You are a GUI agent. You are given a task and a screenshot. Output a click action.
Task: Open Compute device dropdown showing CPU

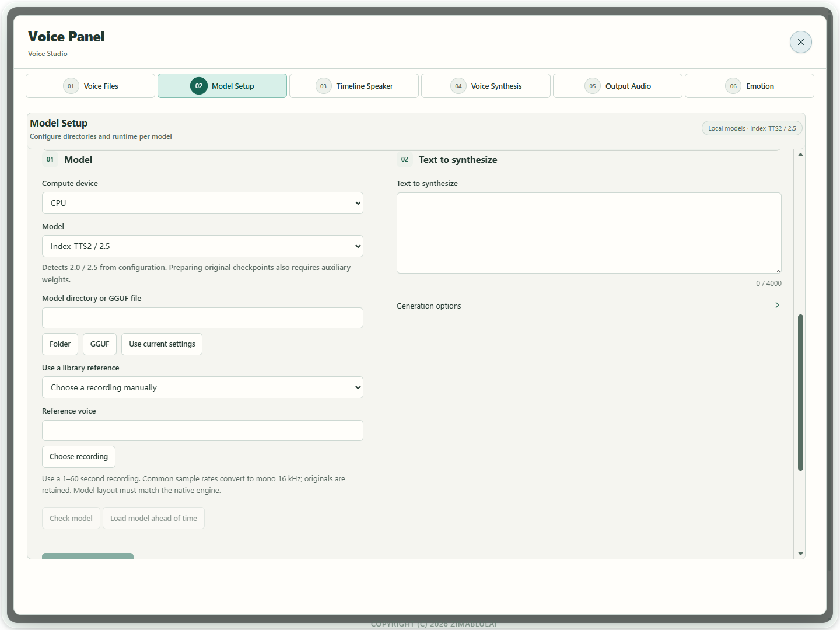[202, 203]
